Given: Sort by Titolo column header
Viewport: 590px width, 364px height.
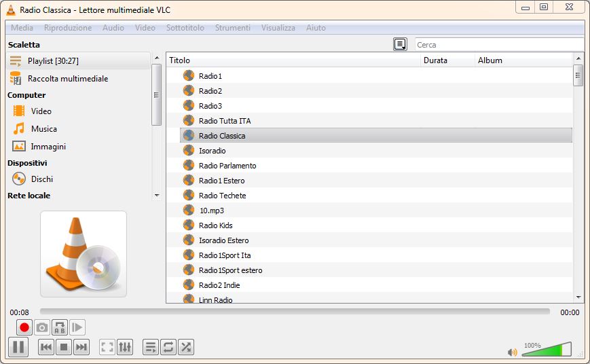Looking at the screenshot, I should tap(293, 60).
